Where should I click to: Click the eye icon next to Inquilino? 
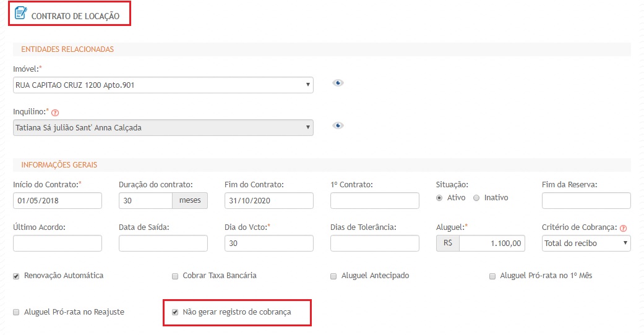[x=338, y=125]
